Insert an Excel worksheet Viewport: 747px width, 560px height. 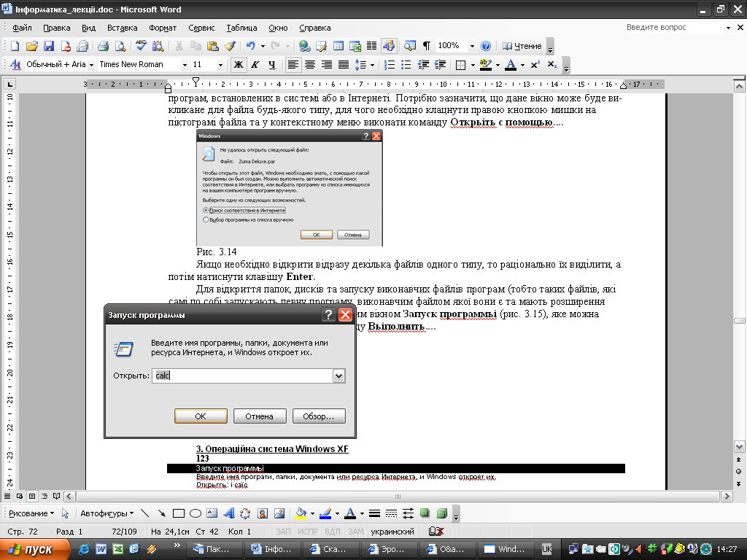[x=355, y=46]
